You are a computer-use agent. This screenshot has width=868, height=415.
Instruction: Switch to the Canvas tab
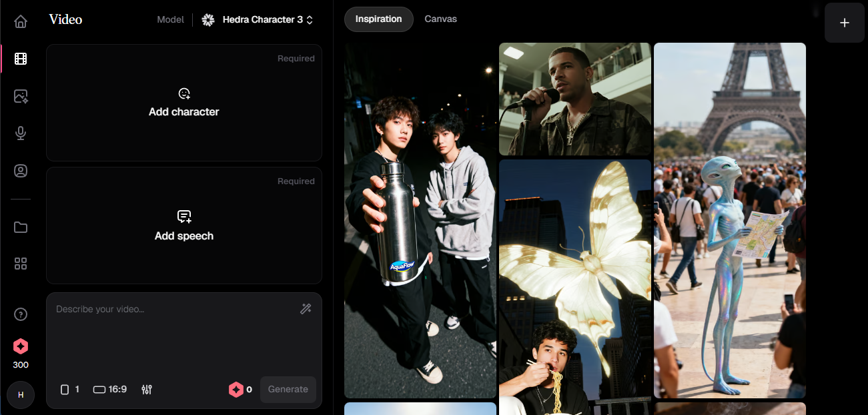click(440, 19)
